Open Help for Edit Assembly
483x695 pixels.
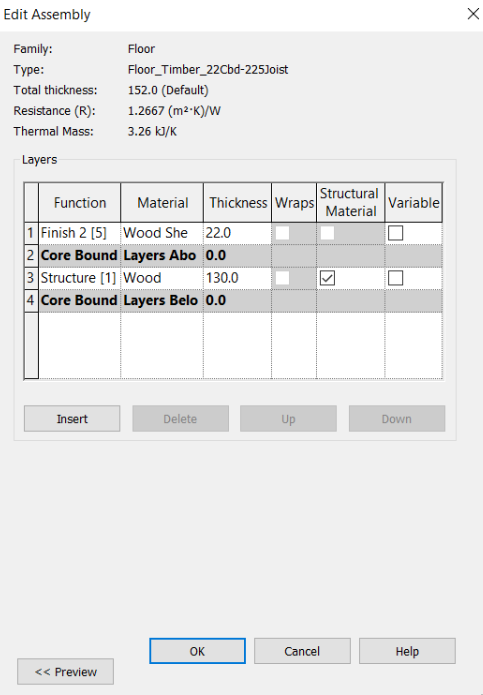click(x=407, y=651)
